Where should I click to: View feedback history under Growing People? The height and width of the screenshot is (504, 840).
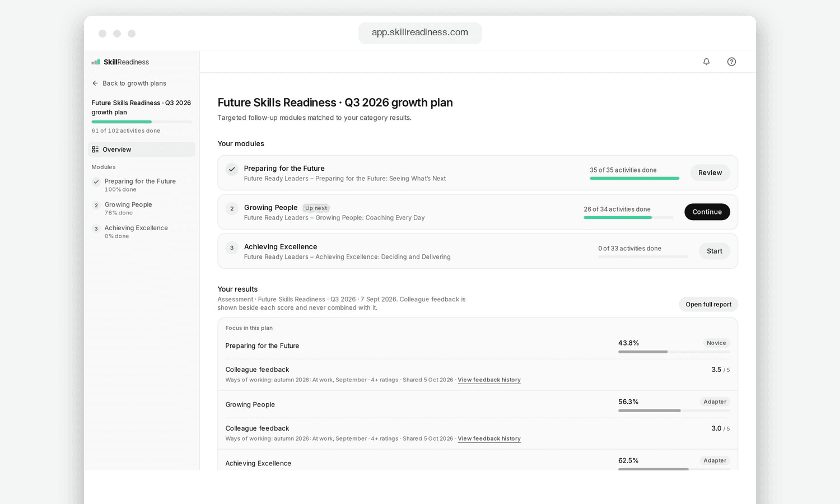tap(489, 438)
